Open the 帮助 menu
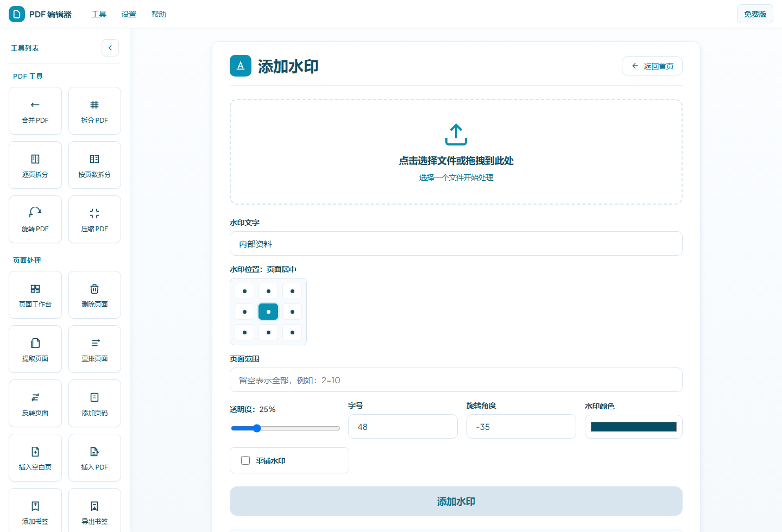The width and height of the screenshot is (782, 532). tap(159, 14)
